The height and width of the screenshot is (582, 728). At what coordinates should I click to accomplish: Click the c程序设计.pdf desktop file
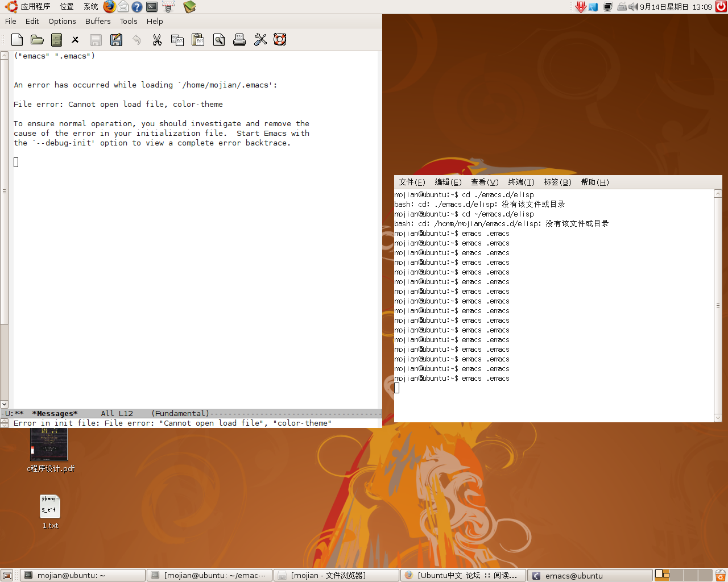pos(50,449)
